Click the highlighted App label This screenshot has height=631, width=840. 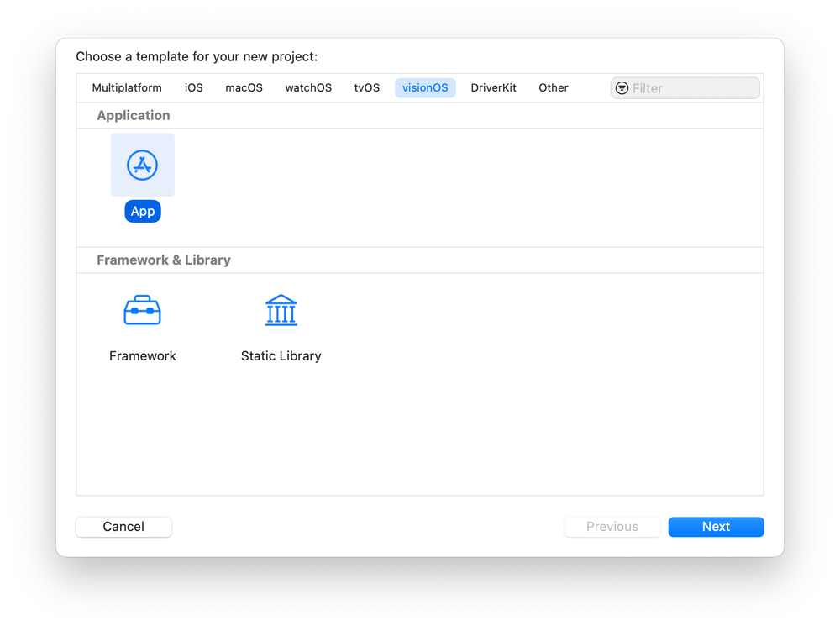tap(143, 212)
